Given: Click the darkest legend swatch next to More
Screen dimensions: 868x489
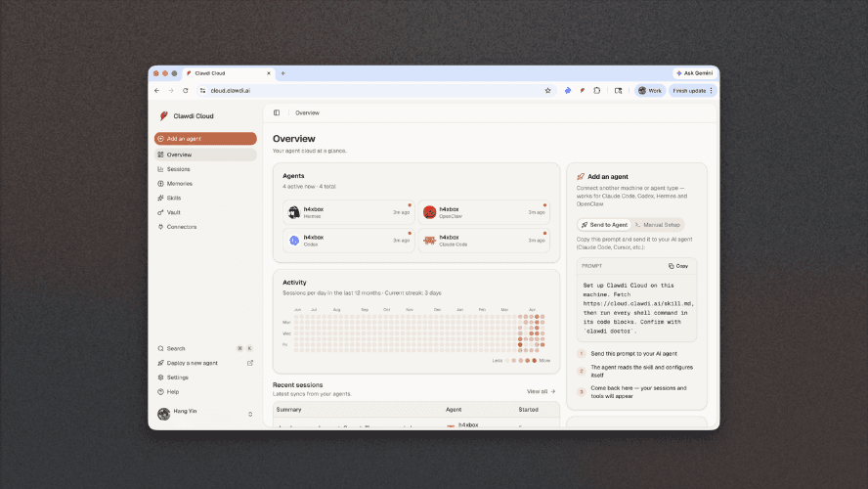Looking at the screenshot, I should (535, 361).
